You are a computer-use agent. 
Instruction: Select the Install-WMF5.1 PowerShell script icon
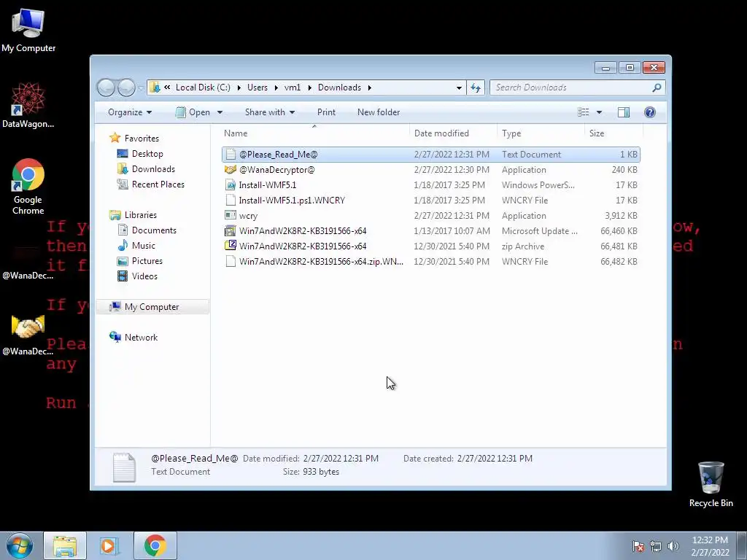click(231, 184)
